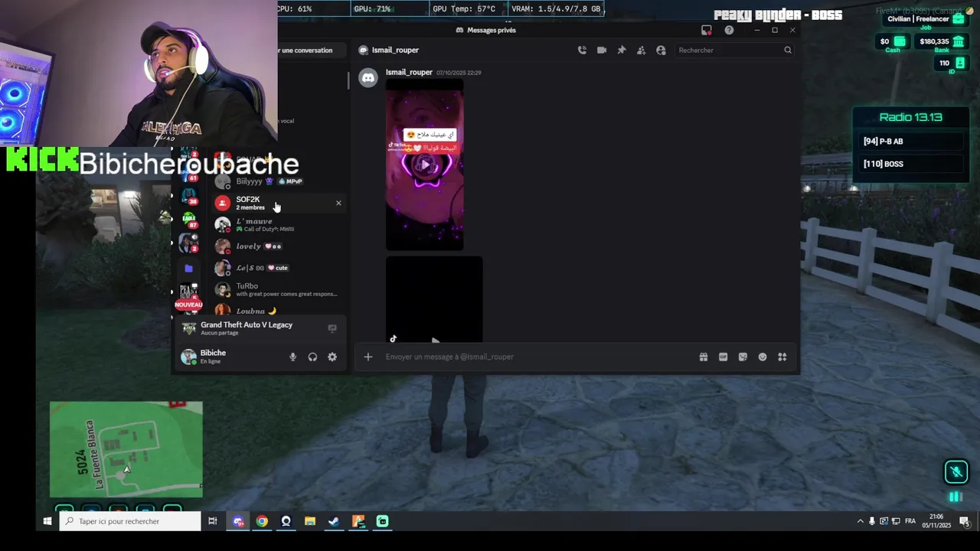This screenshot has width=980, height=551.
Task: Open the Windows Start menu
Action: [47, 521]
